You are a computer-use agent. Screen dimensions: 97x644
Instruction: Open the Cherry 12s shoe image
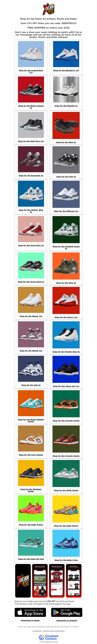[x=66, y=301]
